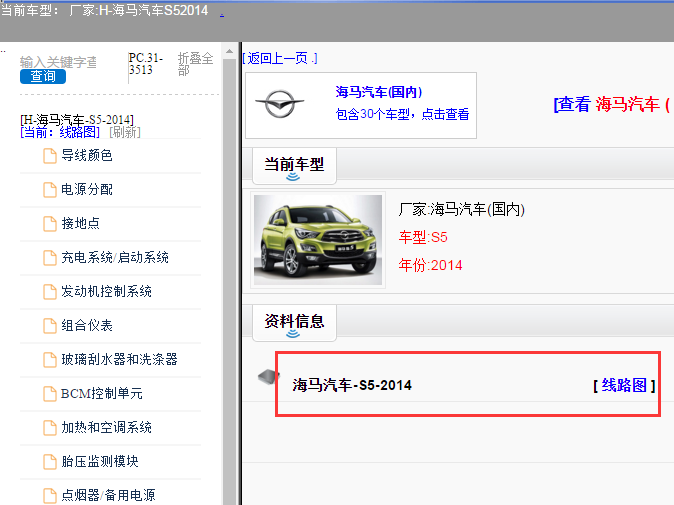Open the 发动机控制系统 page icon

pyautogui.click(x=50, y=291)
